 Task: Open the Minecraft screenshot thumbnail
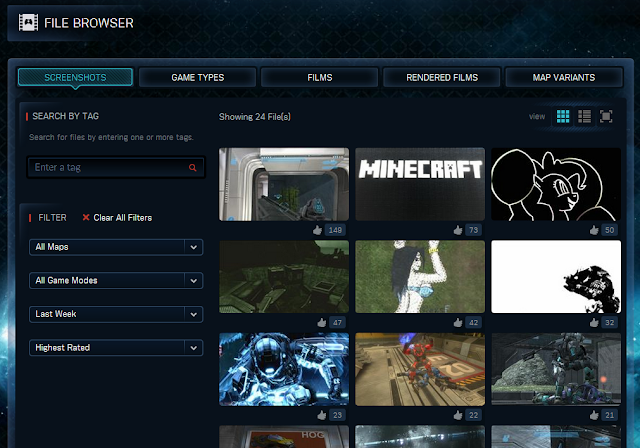coord(419,184)
